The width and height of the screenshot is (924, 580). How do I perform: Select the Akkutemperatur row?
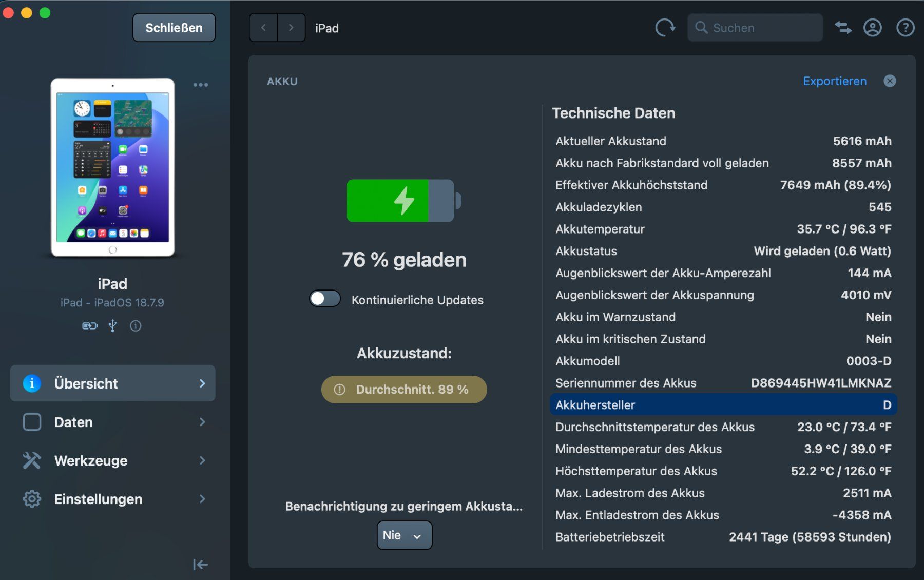[x=723, y=229]
